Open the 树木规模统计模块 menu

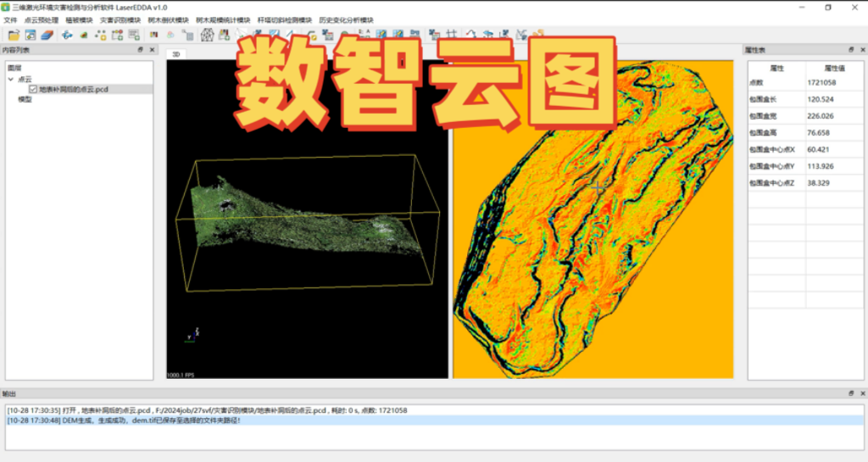(x=223, y=19)
